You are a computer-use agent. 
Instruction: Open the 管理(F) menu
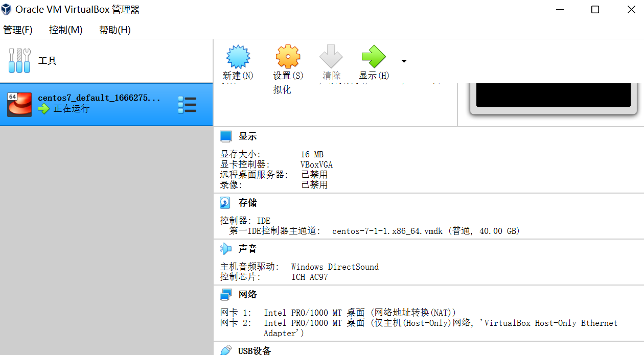(18, 30)
